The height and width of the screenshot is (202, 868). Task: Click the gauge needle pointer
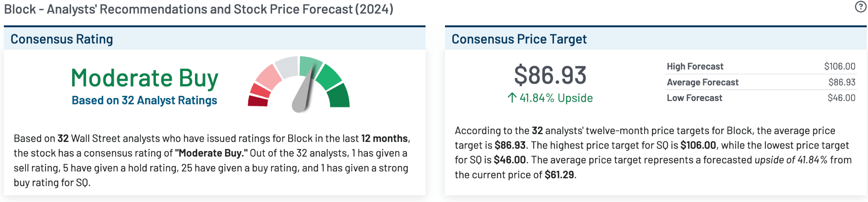[x=304, y=91]
